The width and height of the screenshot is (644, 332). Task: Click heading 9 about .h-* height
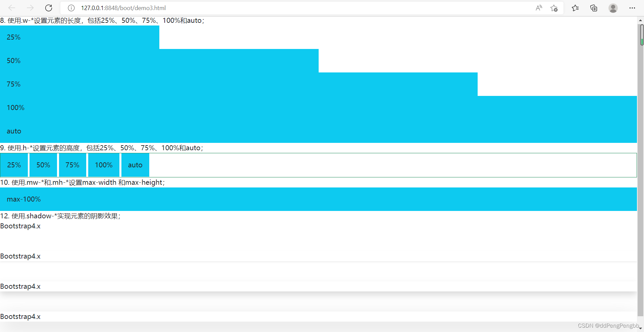(102, 148)
